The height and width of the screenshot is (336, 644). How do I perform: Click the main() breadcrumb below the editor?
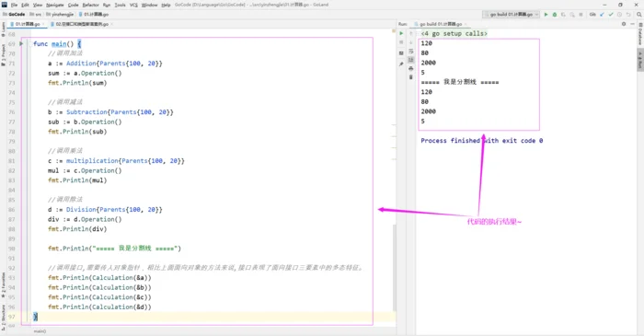[x=40, y=331]
